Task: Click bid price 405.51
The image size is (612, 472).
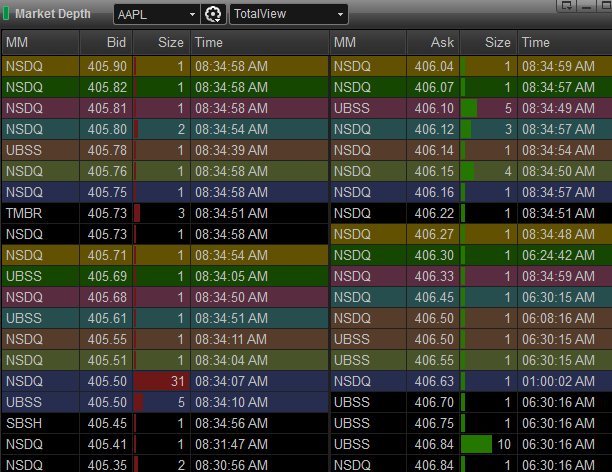Action: [x=107, y=361]
